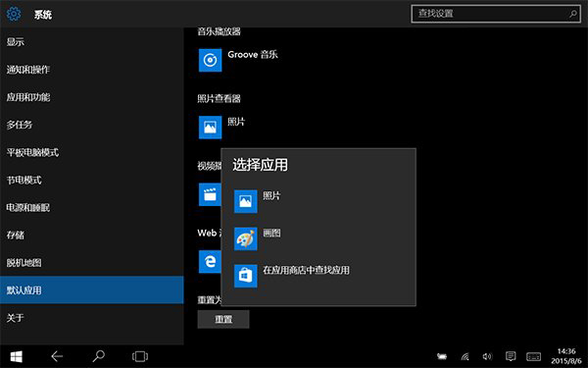The height and width of the screenshot is (368, 588).
Task: Open the Windows Start button
Action: 16,356
